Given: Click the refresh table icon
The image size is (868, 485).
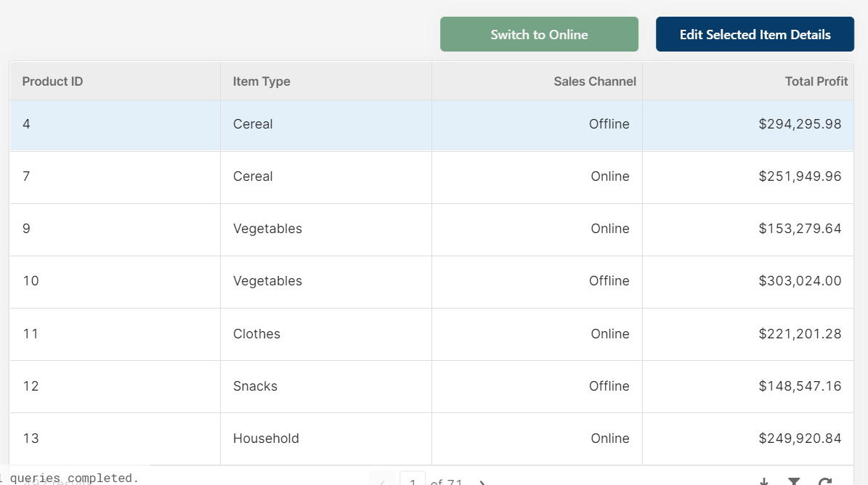Looking at the screenshot, I should click(825, 482).
